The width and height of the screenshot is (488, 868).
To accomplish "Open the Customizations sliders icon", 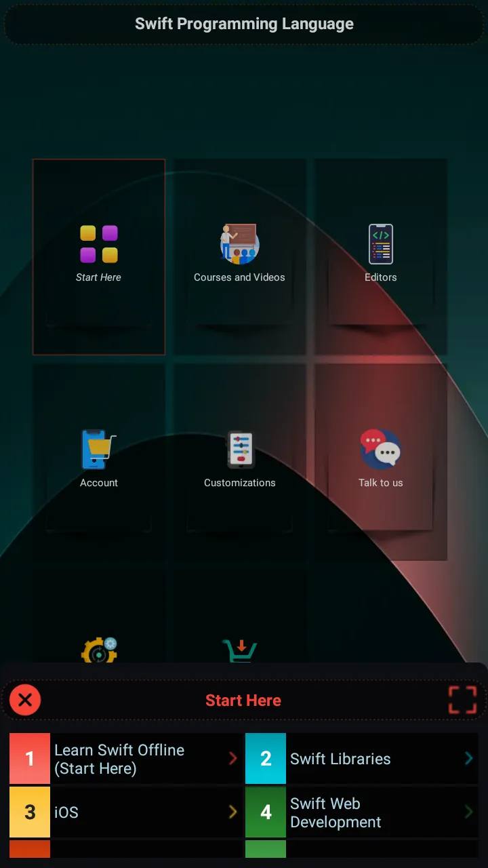I will pos(240,450).
